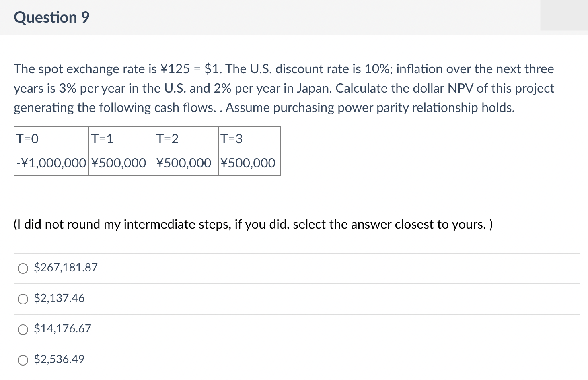Click the Question 9 heading

[51, 17]
